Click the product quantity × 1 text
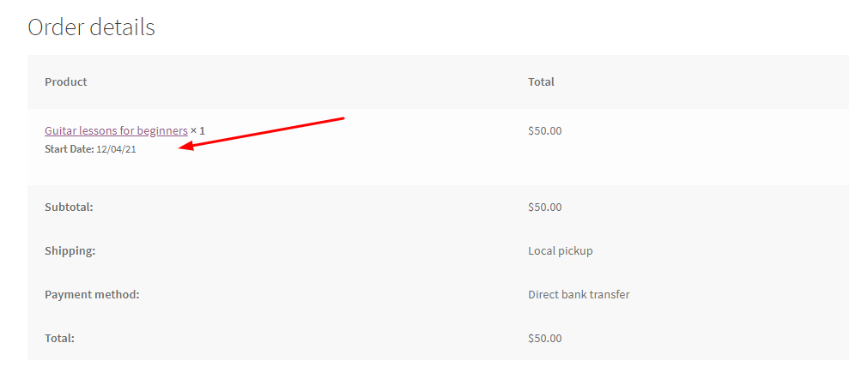The image size is (868, 373). pos(197,131)
